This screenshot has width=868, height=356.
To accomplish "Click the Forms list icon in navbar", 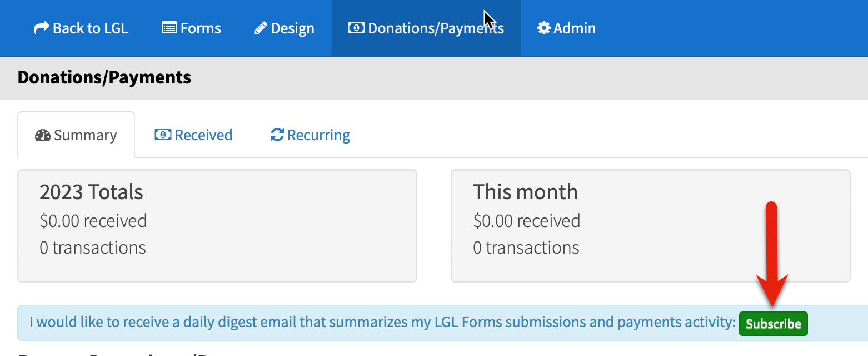I will pyautogui.click(x=169, y=28).
